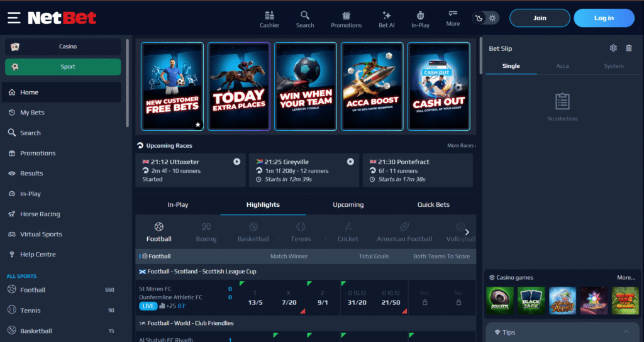Screen dimensions: 644x342
Task: Open the hamburger menu icon
Action: coord(14,18)
